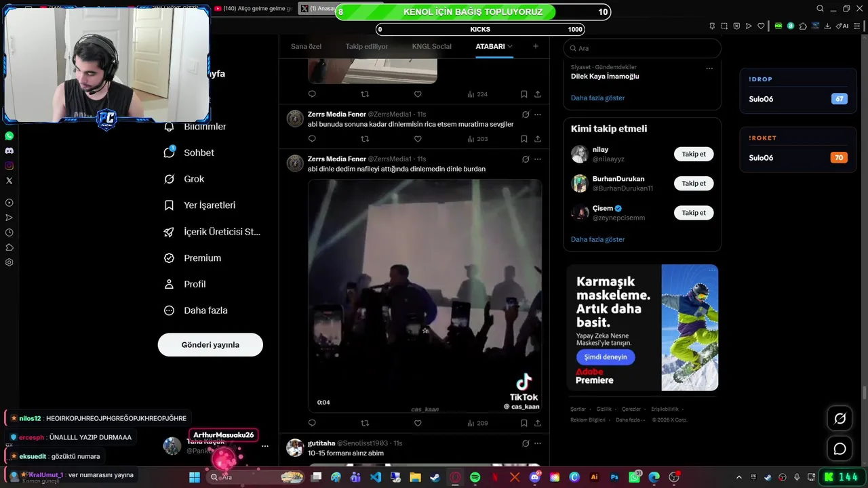Open the Taha Küçük account switcher menu
Viewport: 868px width, 488px height.
tap(265, 446)
